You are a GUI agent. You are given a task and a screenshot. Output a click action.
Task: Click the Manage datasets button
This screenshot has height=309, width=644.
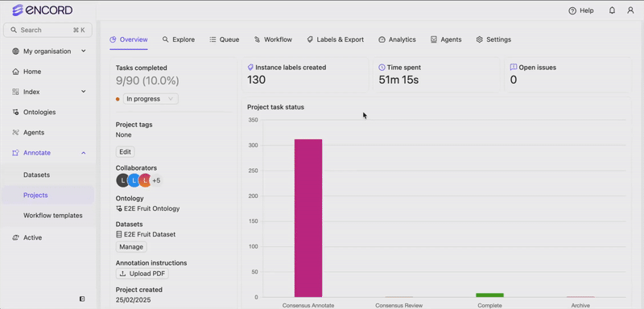pyautogui.click(x=131, y=247)
